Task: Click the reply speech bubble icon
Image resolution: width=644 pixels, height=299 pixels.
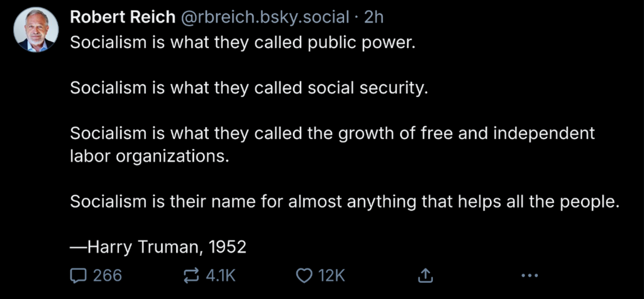Action: pyautogui.click(x=79, y=275)
